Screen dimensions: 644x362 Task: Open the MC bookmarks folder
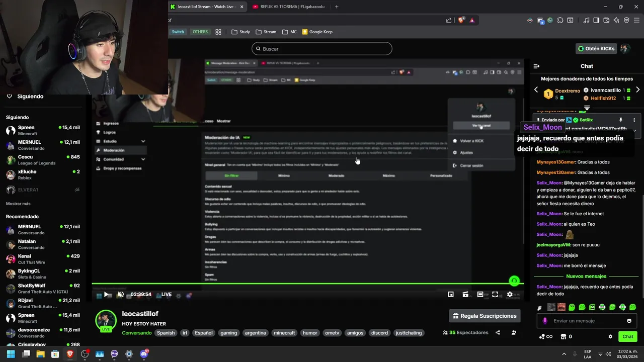[289, 32]
